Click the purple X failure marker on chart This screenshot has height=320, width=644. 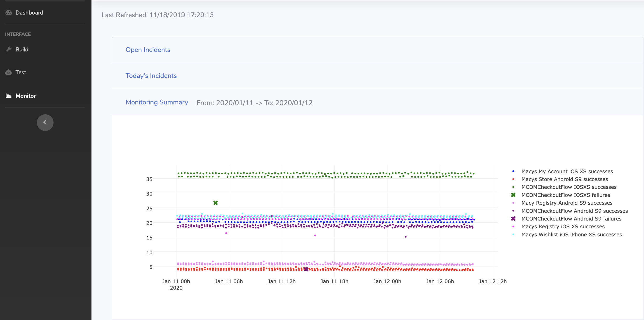[306, 269]
